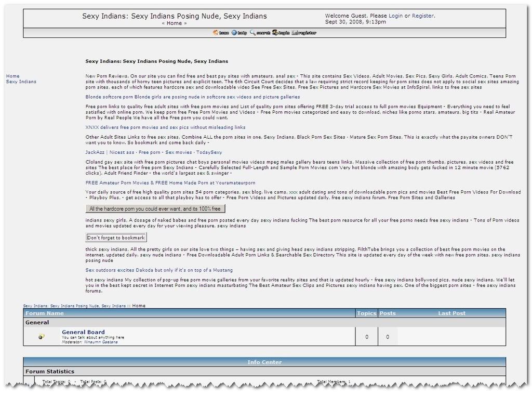Select the sidebar link under Home

[21, 82]
